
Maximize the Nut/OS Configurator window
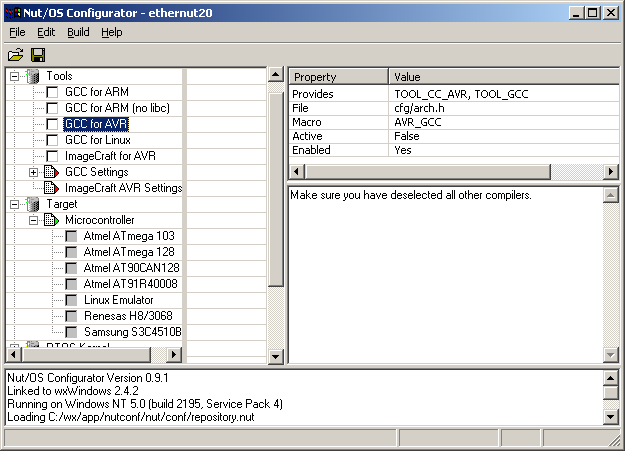click(593, 13)
